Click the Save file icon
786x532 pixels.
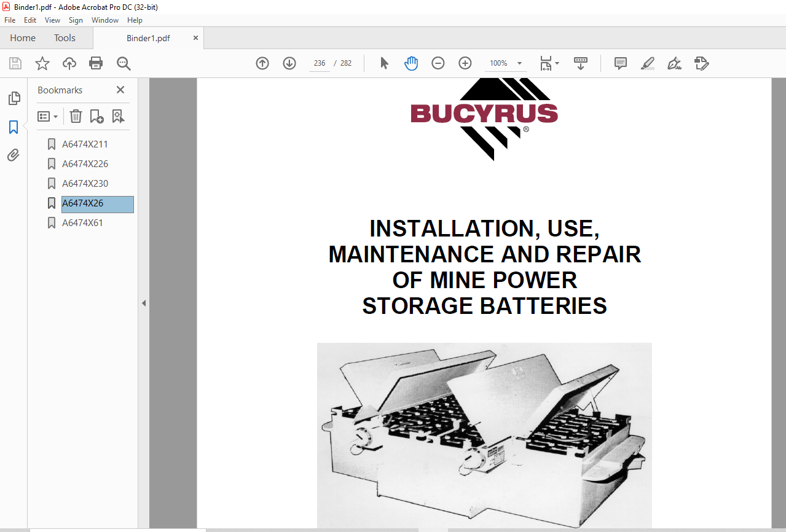[15, 63]
